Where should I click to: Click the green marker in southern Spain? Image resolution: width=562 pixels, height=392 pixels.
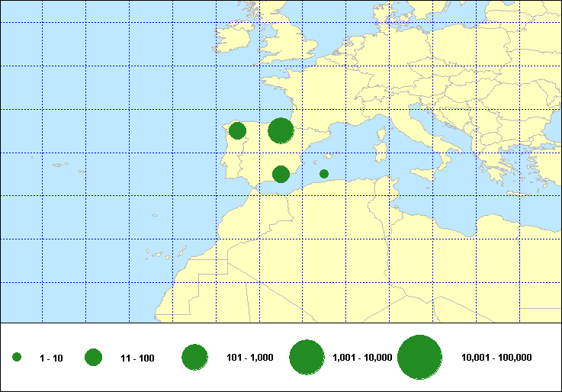point(281,175)
